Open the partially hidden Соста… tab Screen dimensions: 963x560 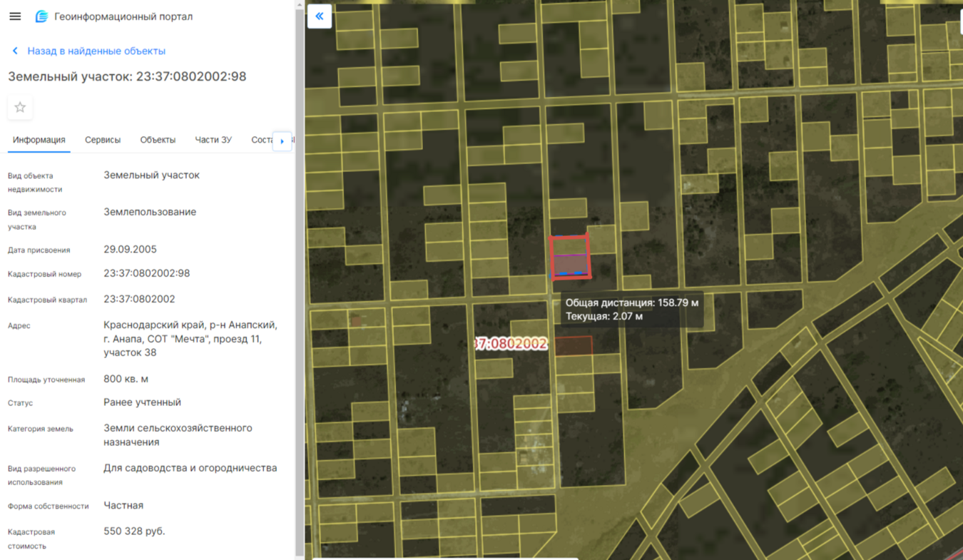[261, 140]
